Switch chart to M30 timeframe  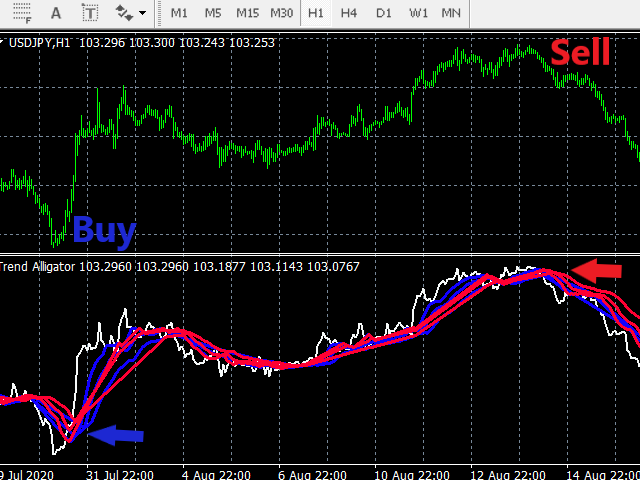click(282, 13)
